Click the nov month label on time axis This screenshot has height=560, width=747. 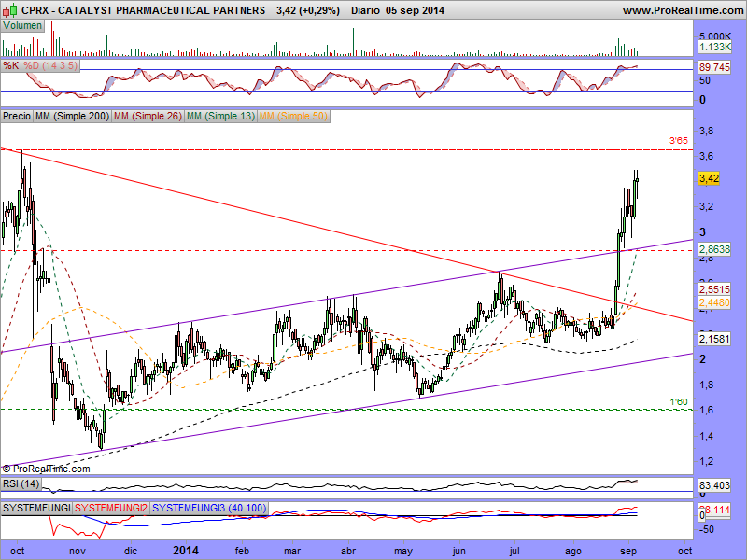78,551
